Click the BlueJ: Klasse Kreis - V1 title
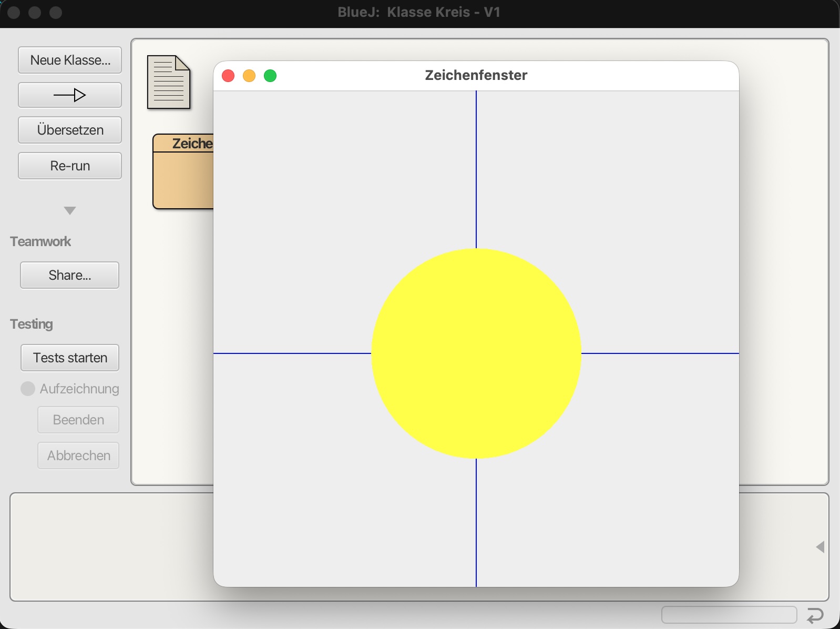This screenshot has width=840, height=629. (419, 12)
